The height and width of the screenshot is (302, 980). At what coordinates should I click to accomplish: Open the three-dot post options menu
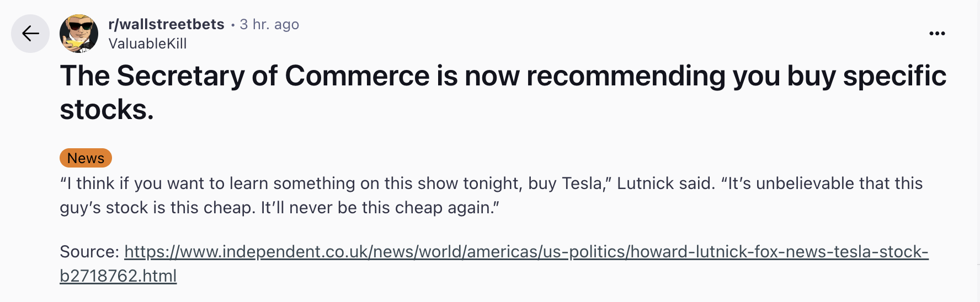(x=937, y=34)
